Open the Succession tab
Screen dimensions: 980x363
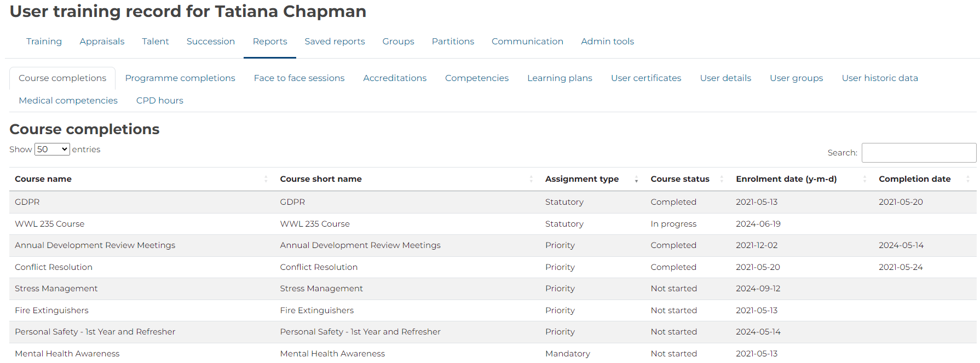(211, 42)
